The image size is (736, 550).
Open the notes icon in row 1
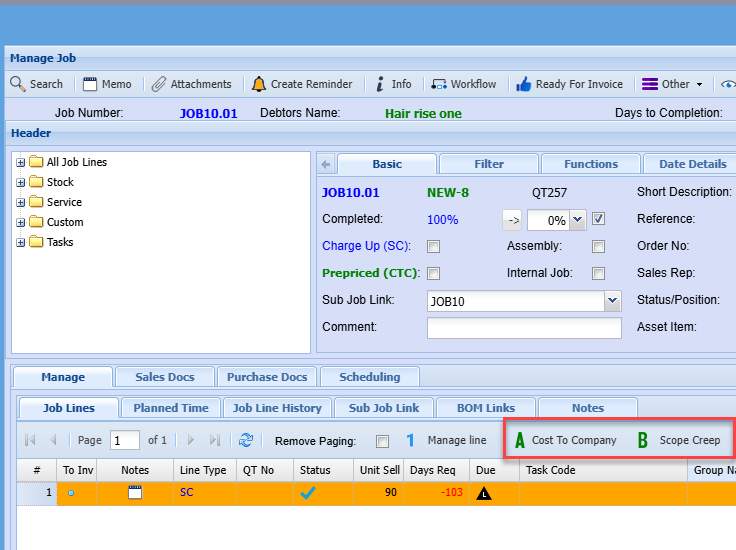click(x=135, y=492)
